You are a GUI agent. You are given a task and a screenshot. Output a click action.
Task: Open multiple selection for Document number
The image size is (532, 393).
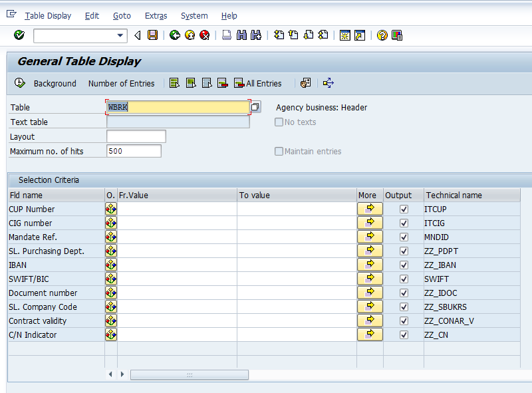pos(370,293)
